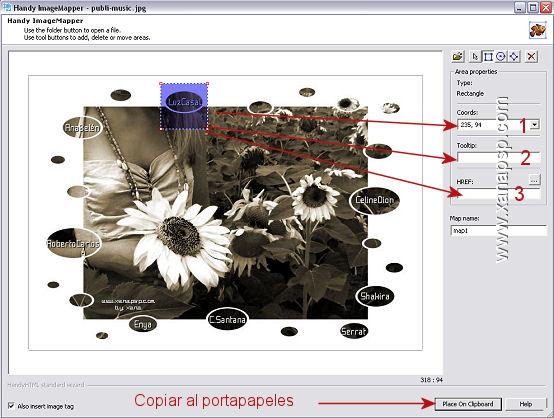554x418 pixels.
Task: Click the Enya oval on image
Action: [143, 324]
